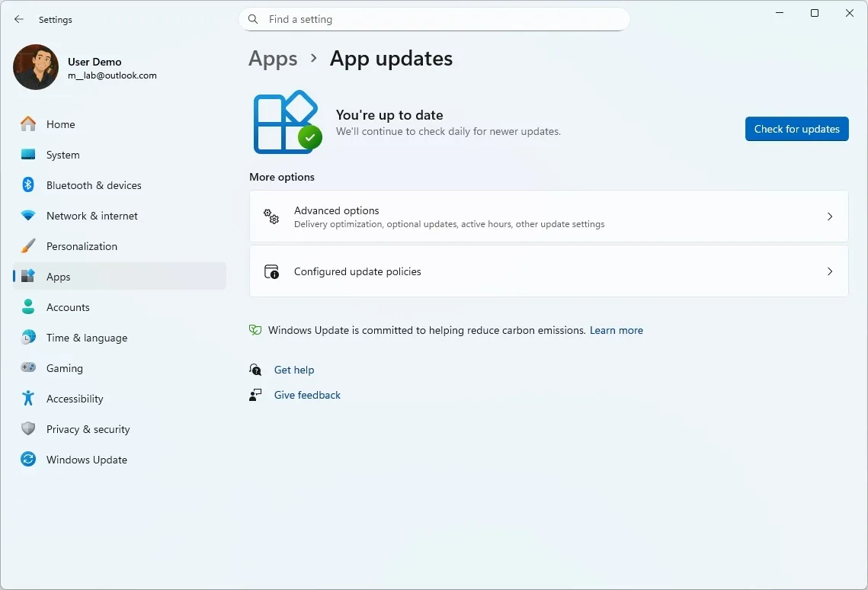Open System settings via the laptop icon
The image size is (868, 590).
(x=28, y=155)
